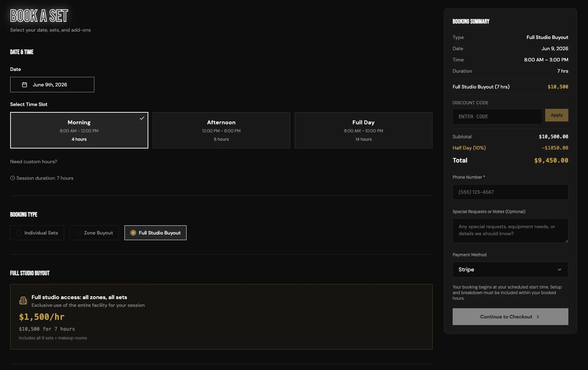The height and width of the screenshot is (370, 588).
Task: Apply the discount code
Action: click(557, 115)
